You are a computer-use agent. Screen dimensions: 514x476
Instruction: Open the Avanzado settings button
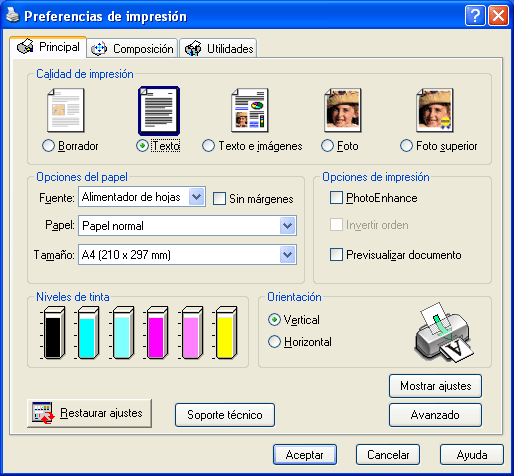point(435,415)
